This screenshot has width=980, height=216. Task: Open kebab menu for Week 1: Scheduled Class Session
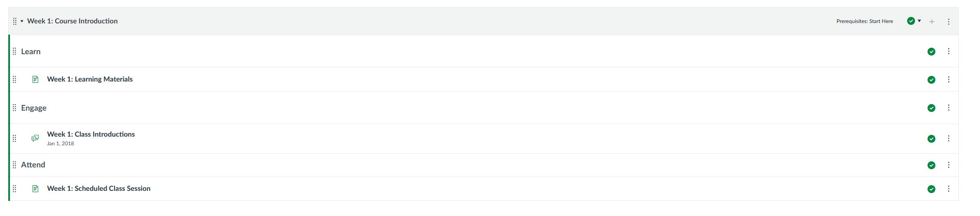click(x=949, y=189)
